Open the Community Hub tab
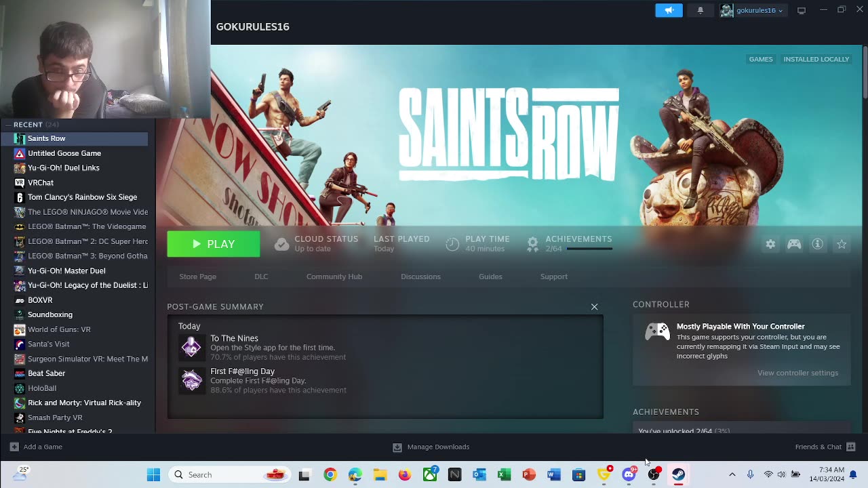868x488 pixels. pos(334,277)
